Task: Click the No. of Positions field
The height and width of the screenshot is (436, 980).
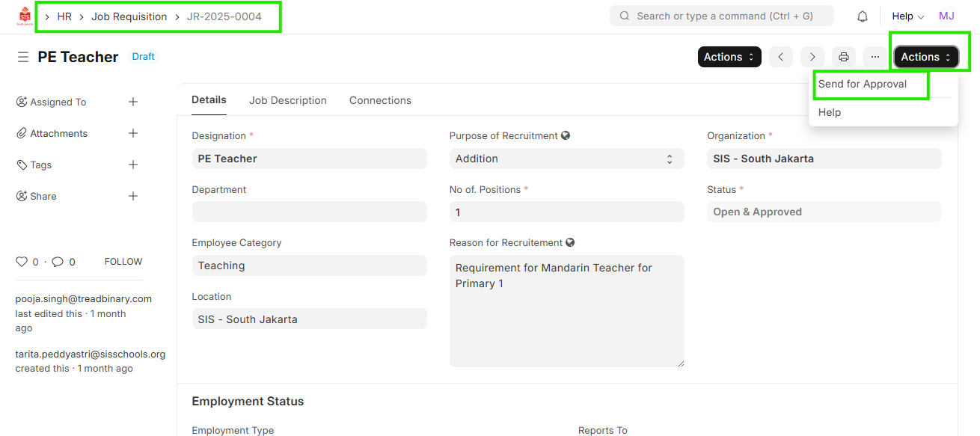Action: click(566, 212)
